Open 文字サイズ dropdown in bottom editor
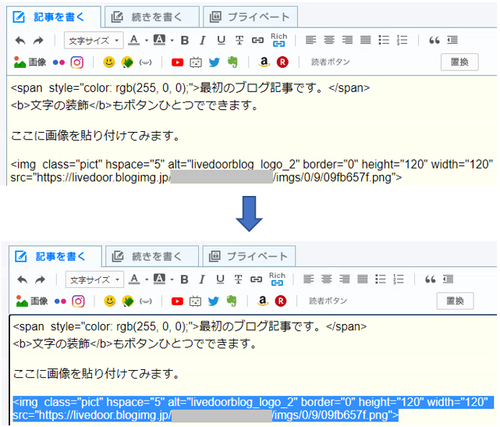Screen dimensions: 500x427 click(95, 280)
